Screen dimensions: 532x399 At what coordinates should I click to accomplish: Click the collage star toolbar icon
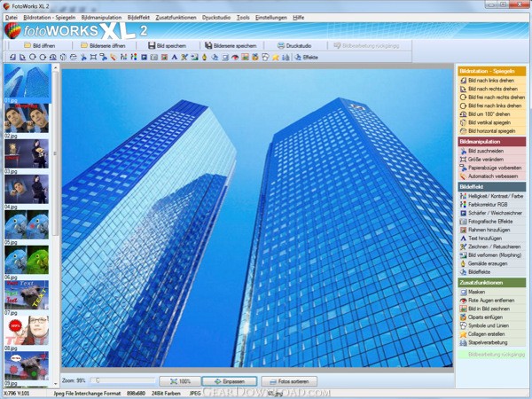[x=276, y=58]
